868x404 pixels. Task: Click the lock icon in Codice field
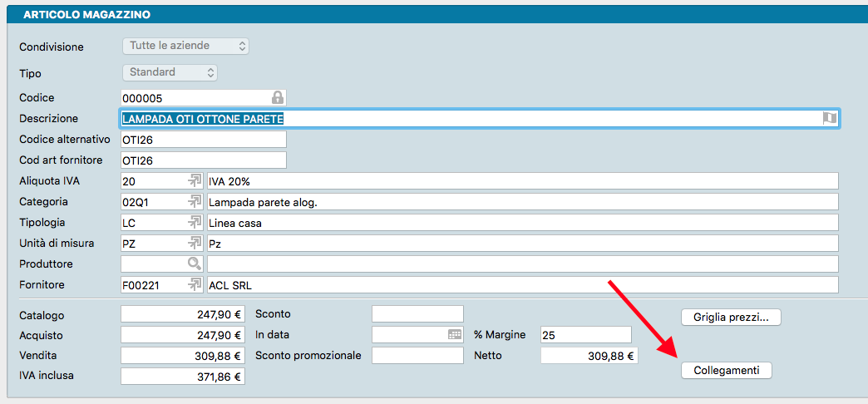point(278,97)
